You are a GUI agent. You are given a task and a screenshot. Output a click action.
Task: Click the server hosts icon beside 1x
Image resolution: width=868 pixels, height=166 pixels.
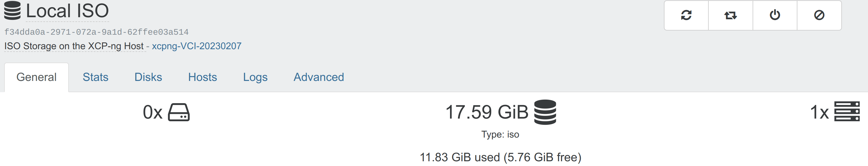tap(847, 111)
